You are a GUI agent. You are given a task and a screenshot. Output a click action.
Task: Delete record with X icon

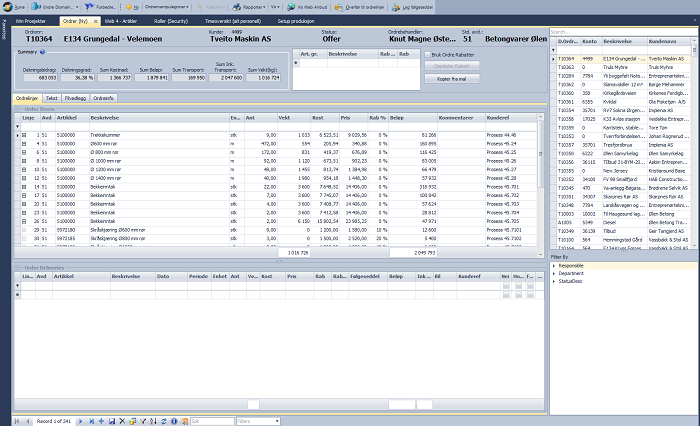[122, 421]
